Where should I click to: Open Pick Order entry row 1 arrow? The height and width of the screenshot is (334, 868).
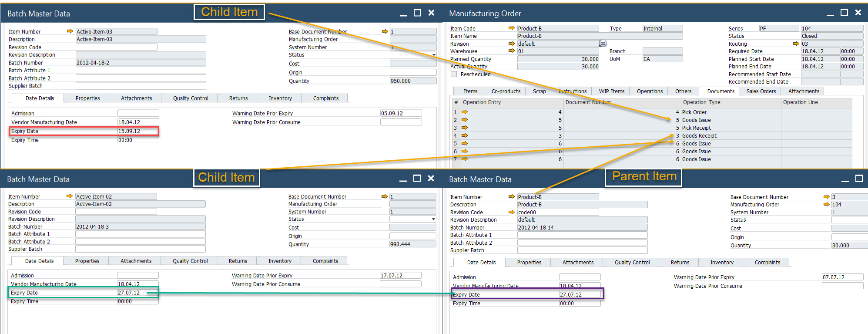pyautogui.click(x=465, y=112)
